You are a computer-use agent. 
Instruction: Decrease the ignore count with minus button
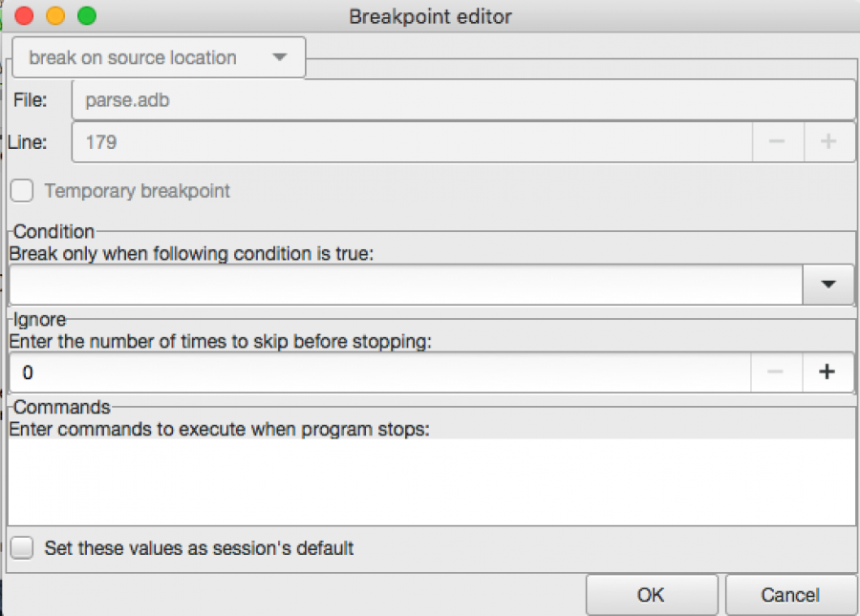[776, 372]
